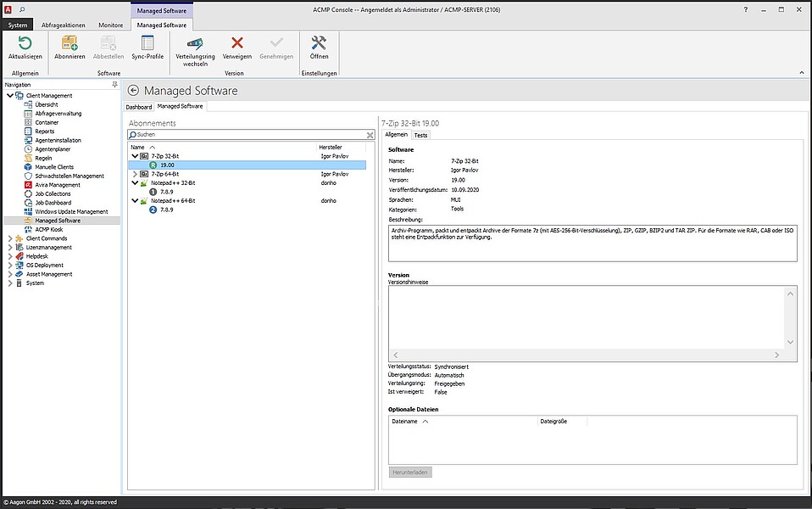Collapse the Client Management navigation node
This screenshot has width=812, height=509.
(x=10, y=96)
